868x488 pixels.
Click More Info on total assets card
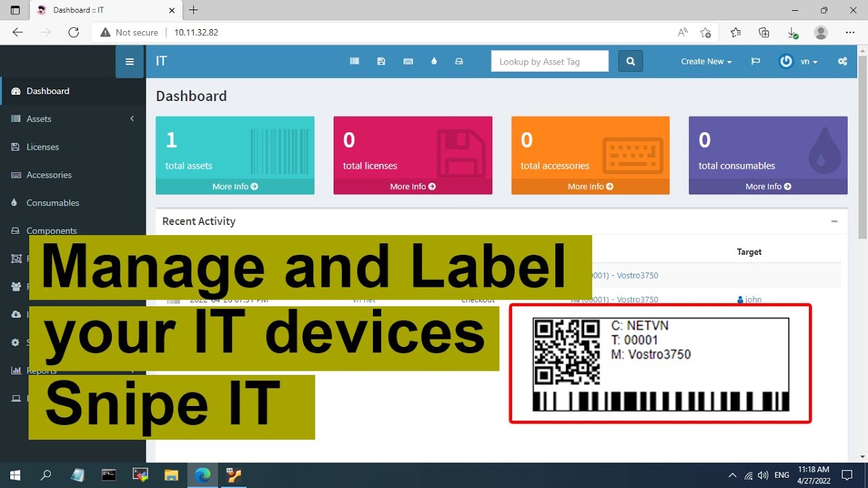(235, 186)
